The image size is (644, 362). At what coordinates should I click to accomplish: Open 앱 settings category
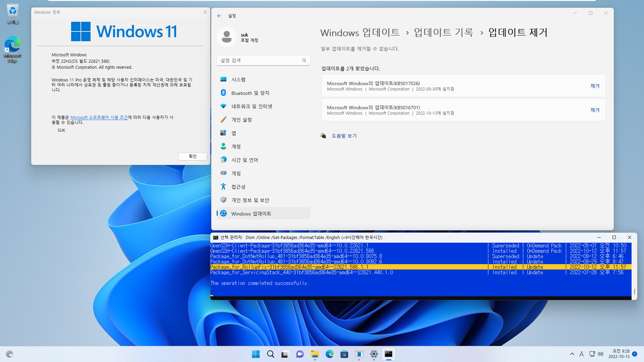[263, 133]
